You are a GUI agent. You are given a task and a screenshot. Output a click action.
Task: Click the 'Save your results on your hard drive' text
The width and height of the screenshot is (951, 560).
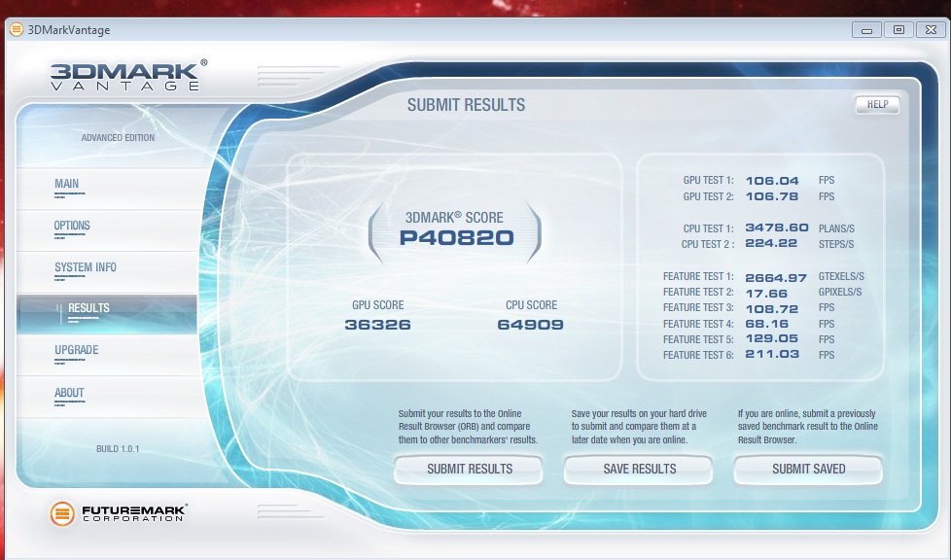pos(639,427)
